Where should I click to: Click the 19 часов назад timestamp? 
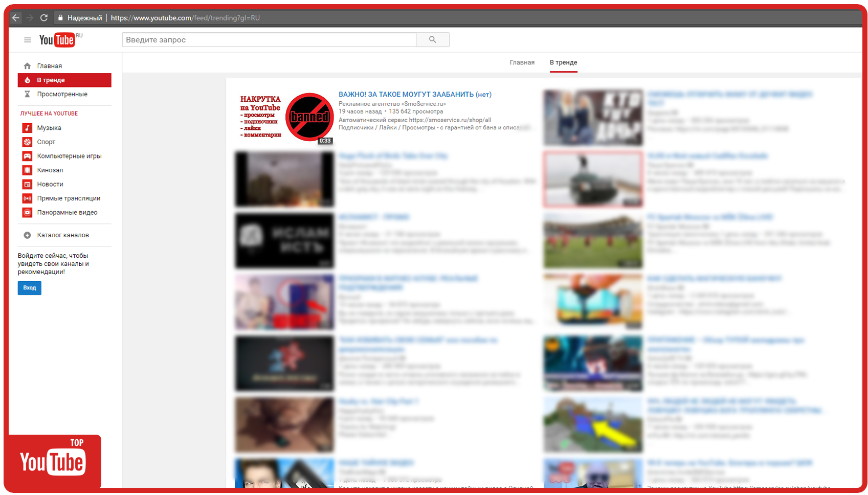click(360, 111)
